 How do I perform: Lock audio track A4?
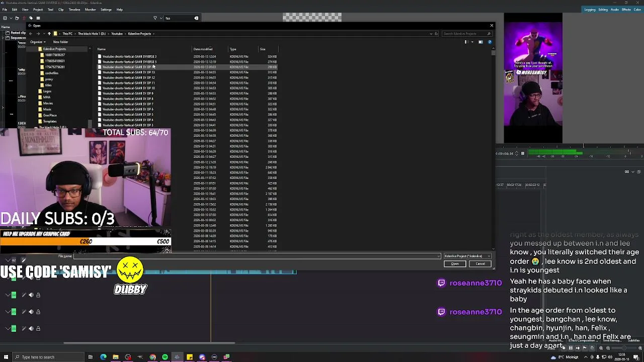38,295
